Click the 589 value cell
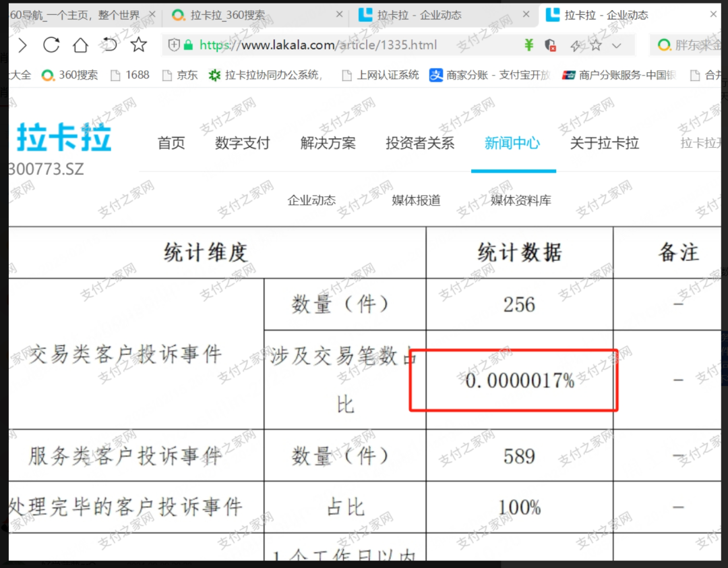This screenshot has width=728, height=568. pyautogui.click(x=520, y=456)
